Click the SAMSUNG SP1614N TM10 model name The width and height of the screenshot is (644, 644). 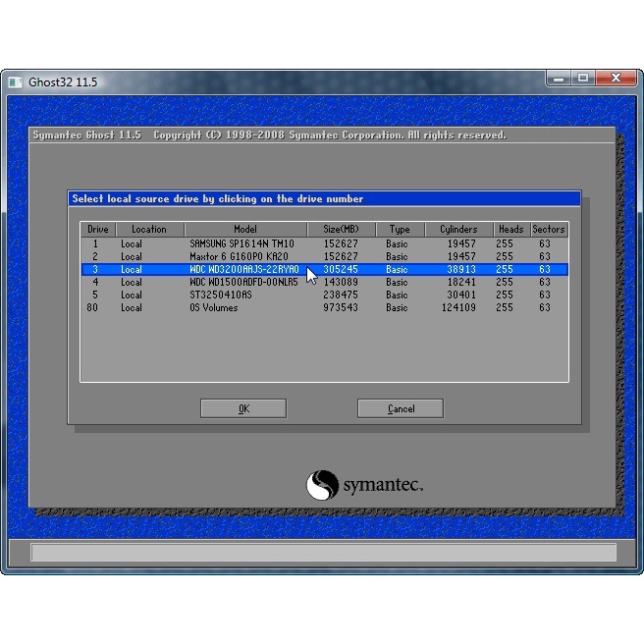(x=241, y=244)
